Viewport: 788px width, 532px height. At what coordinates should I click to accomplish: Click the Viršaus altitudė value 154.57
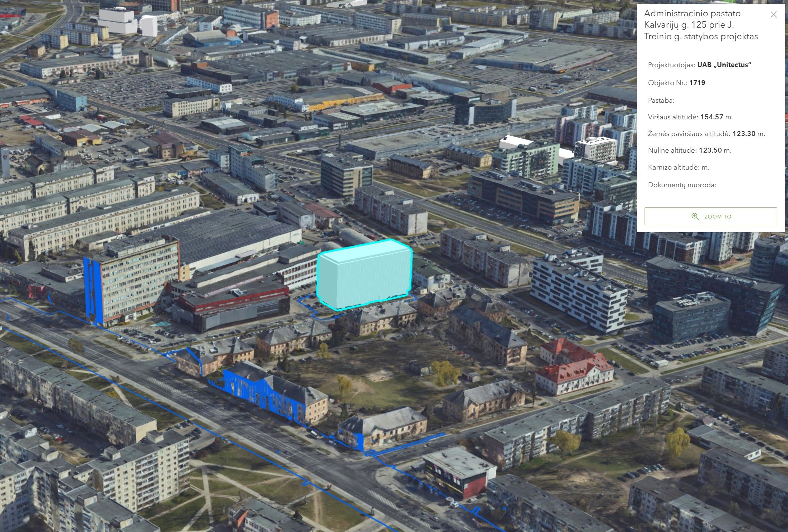point(712,117)
